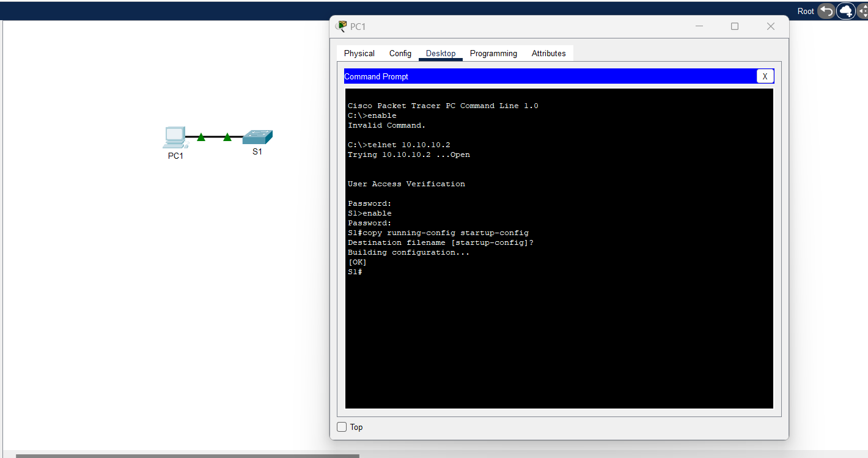Click the workspace horizontal scrollbar
Image resolution: width=868 pixels, height=458 pixels.
pos(188,456)
